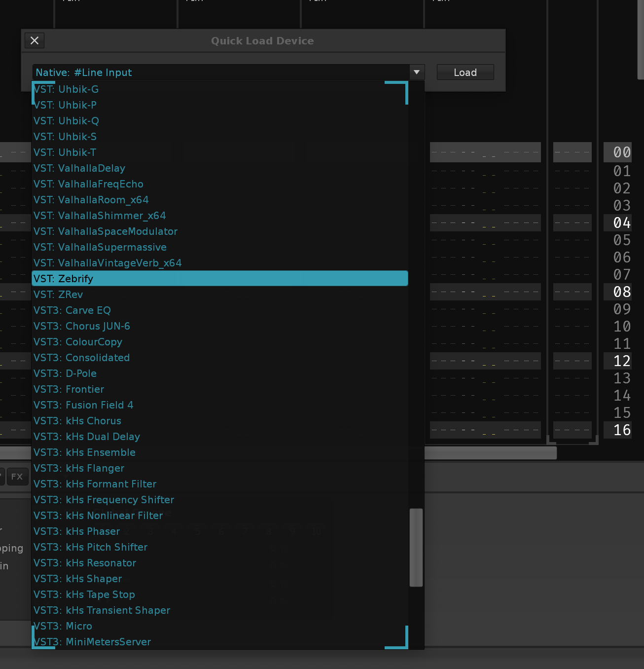Pick VST3: Fusion Field 4

click(83, 405)
